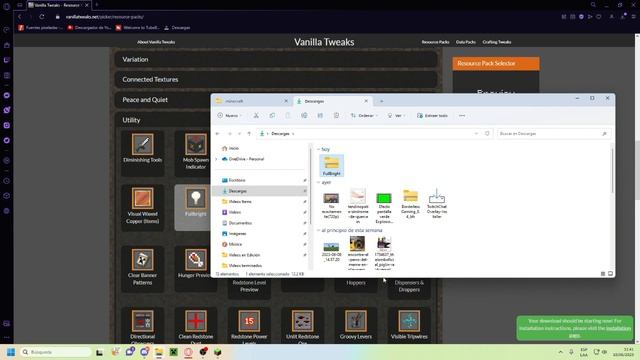The height and width of the screenshot is (360, 640).
Task: Expand the OneDrive - Personal node
Action: 217,159
